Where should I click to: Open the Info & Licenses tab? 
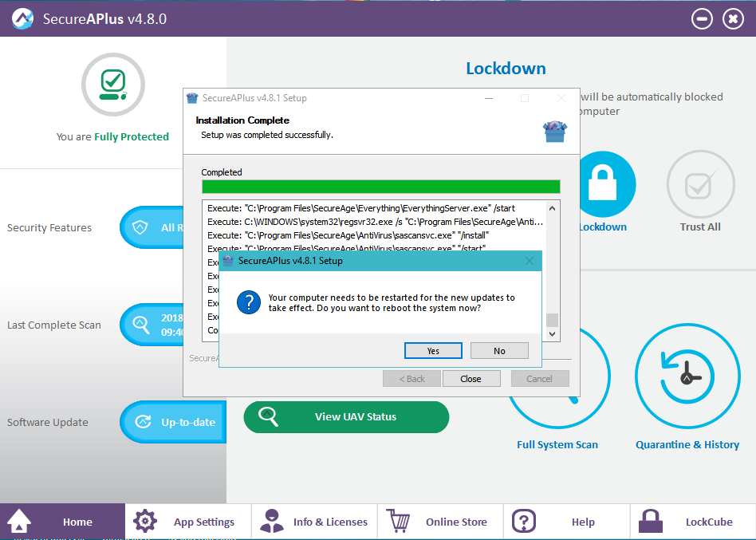pyautogui.click(x=314, y=522)
